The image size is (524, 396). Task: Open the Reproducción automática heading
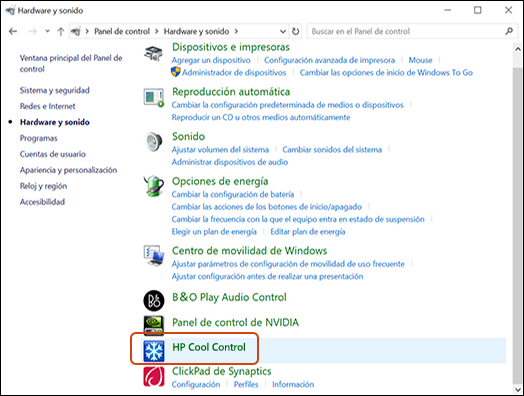(231, 92)
